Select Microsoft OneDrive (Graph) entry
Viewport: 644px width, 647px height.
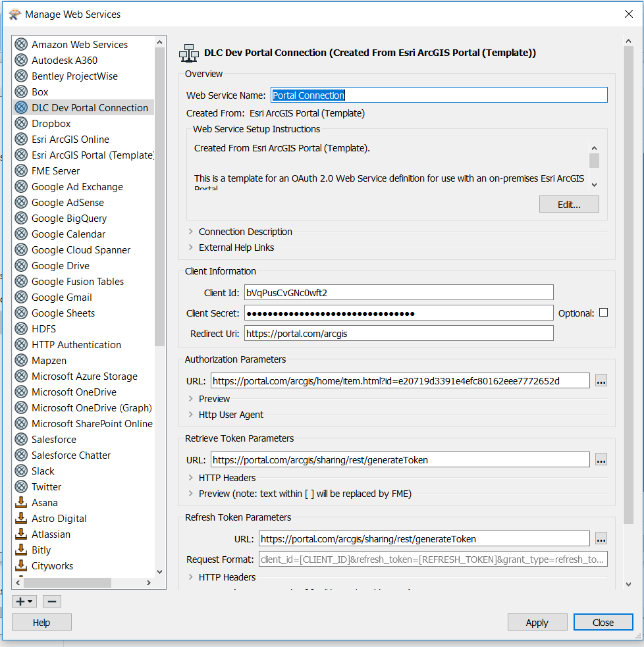coord(92,407)
